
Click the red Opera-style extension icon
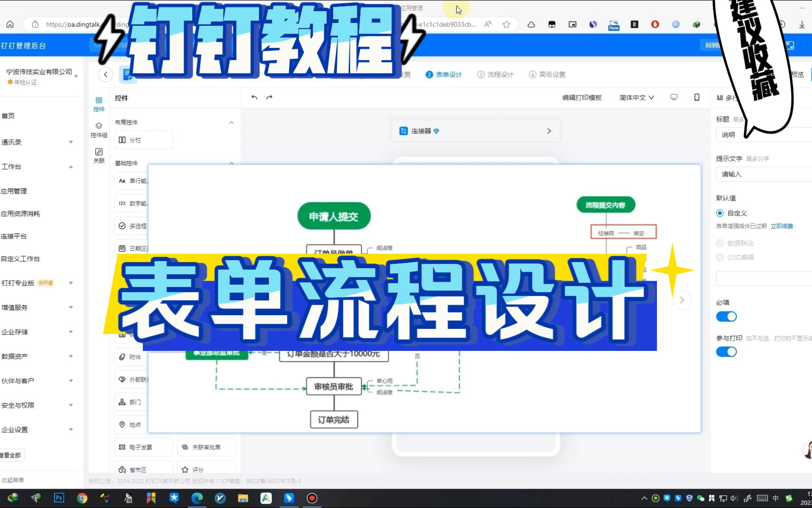click(655, 24)
